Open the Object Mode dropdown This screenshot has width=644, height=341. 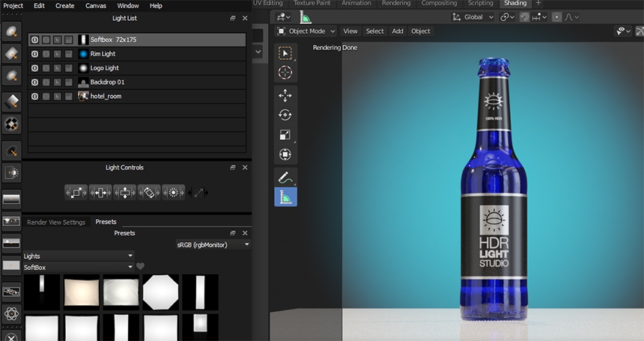point(306,31)
